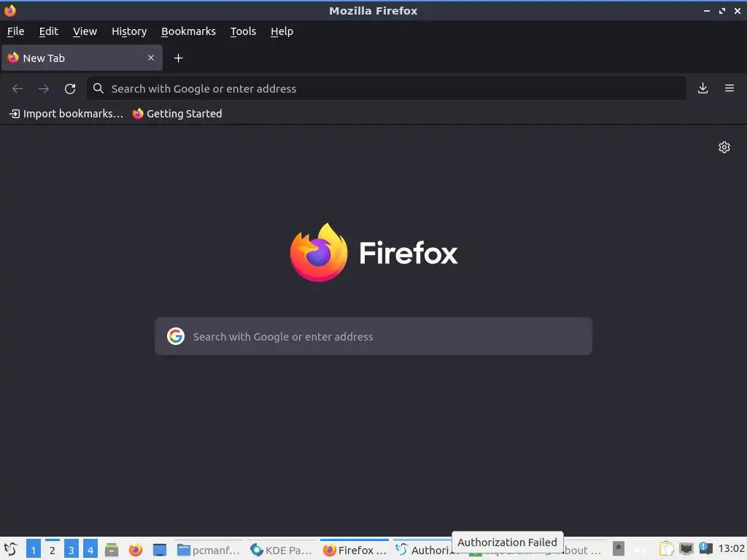The image size is (747, 560).
Task: Open the Downloads panel icon
Action: tap(703, 88)
